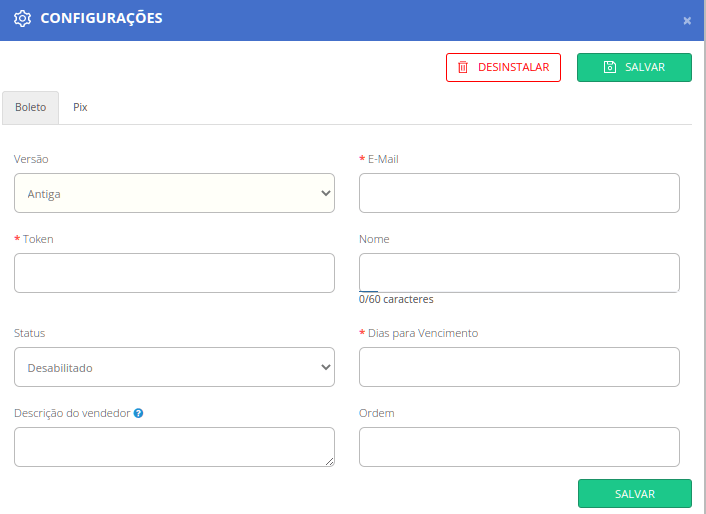The width and height of the screenshot is (706, 514).
Task: Click the Descrição do vendedor textarea
Action: [174, 447]
